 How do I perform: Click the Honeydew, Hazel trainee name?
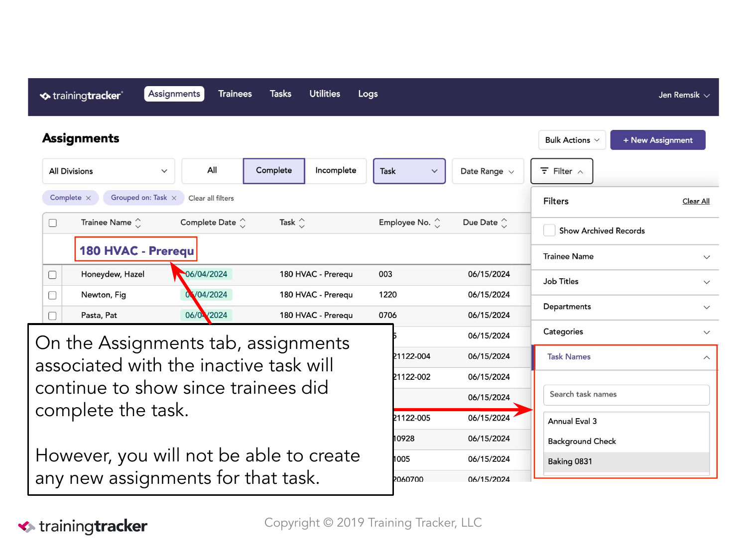113,274
